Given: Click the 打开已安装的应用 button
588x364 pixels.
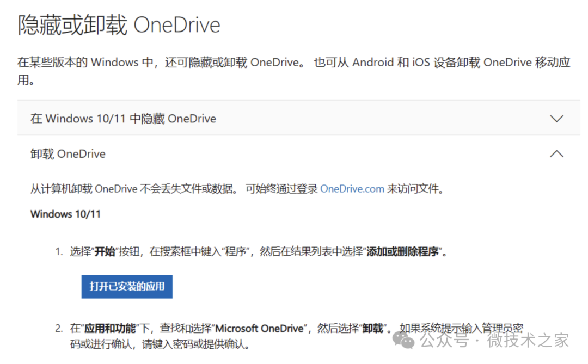Looking at the screenshot, I should coord(127,286).
